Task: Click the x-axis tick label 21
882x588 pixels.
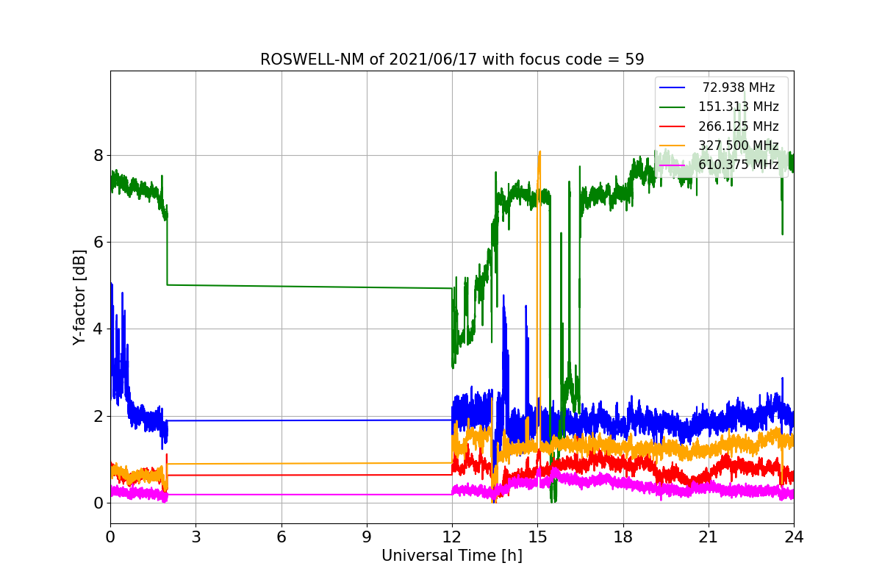Action: coord(709,537)
